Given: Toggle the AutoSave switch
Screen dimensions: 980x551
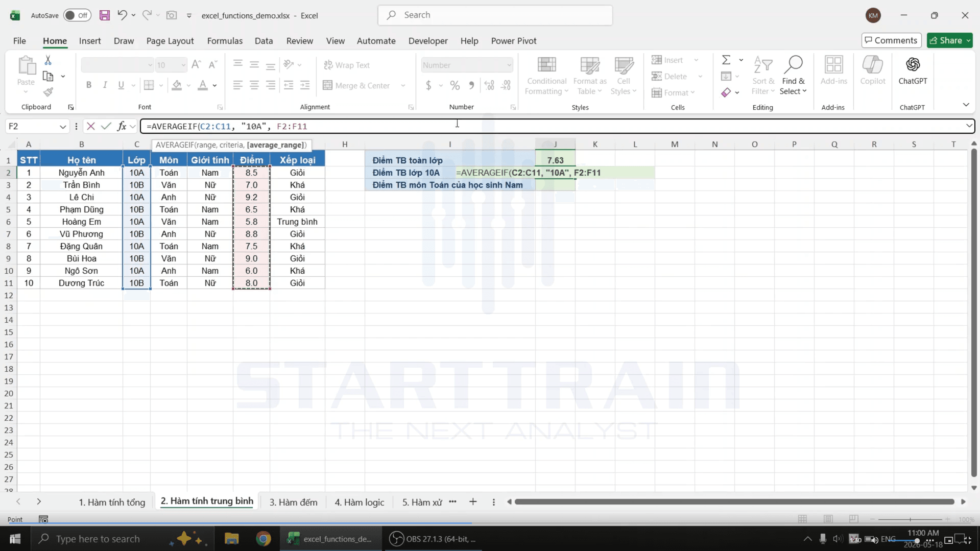Looking at the screenshot, I should [77, 15].
